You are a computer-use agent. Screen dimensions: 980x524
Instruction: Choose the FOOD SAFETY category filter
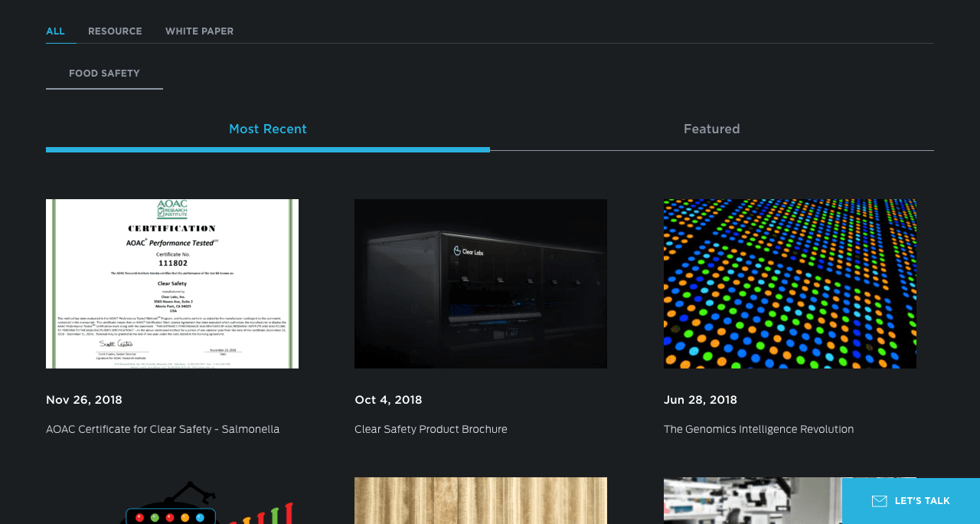104,74
